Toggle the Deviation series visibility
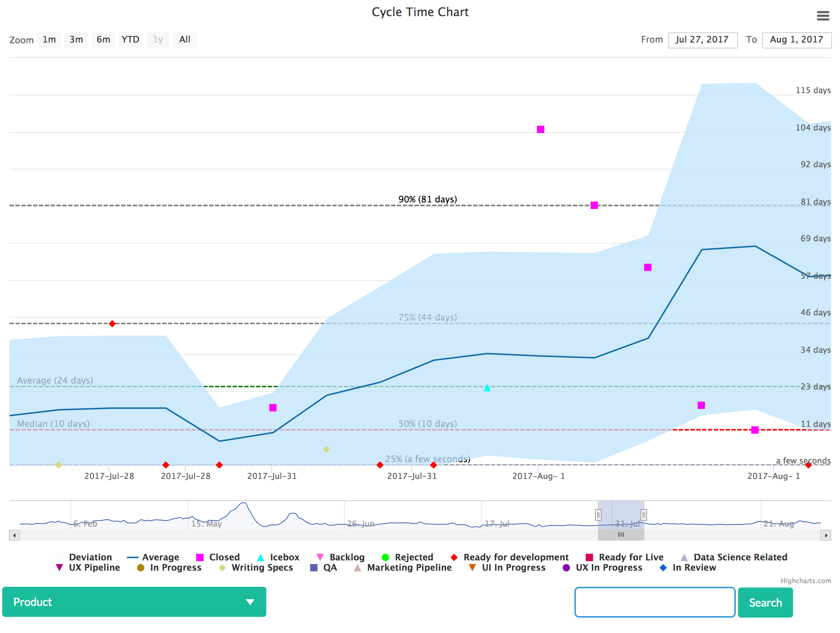 point(60,557)
